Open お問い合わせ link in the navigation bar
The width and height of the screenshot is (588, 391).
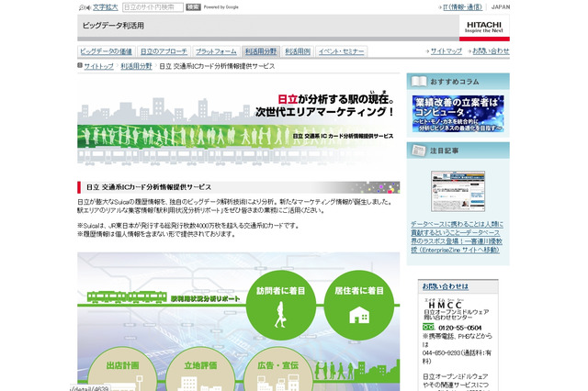tap(491, 50)
